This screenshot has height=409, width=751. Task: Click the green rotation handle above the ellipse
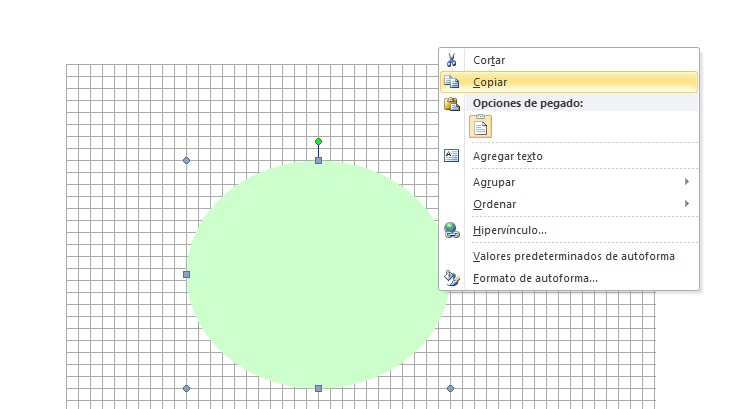point(319,141)
